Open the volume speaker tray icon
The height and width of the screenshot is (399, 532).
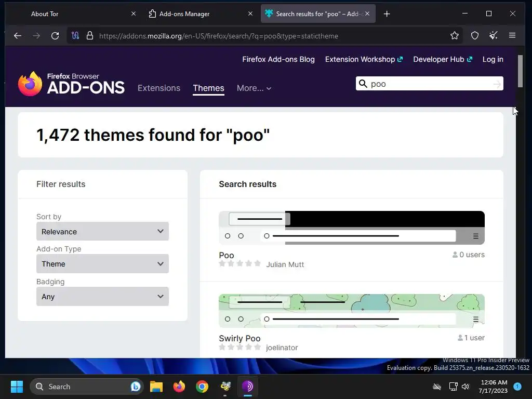465,387
